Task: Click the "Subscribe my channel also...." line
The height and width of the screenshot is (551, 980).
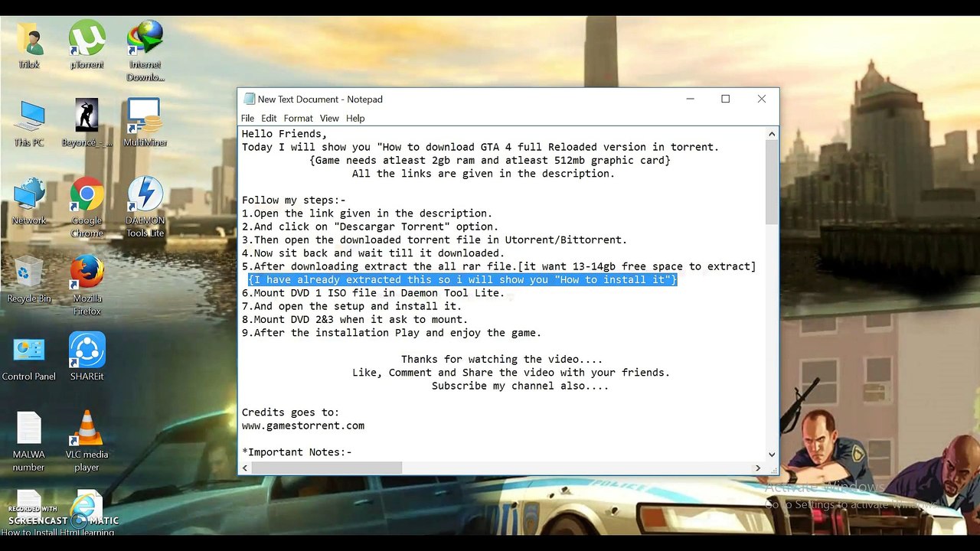Action: 521,386
